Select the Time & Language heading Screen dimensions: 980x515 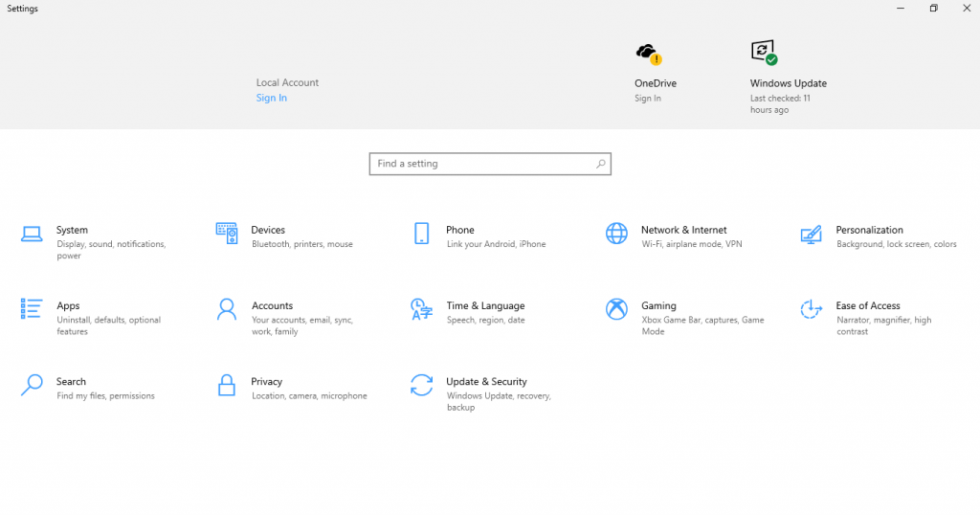pos(485,305)
